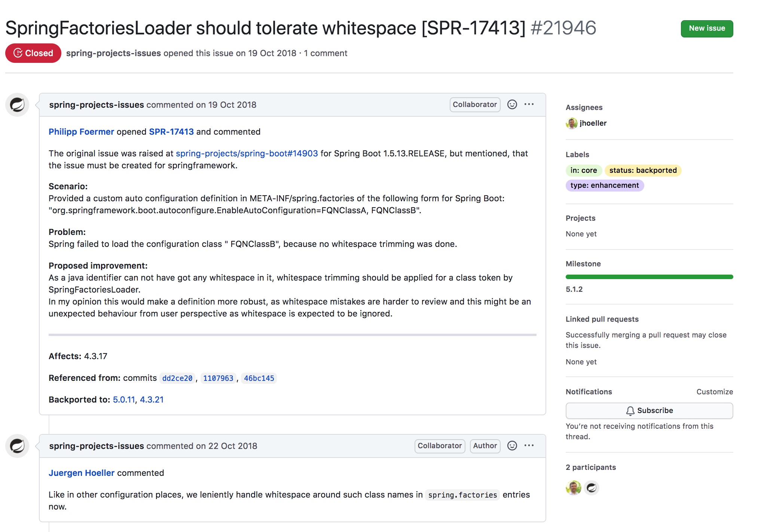
Task: Open backport version 4.3.21 link
Action: pos(152,400)
